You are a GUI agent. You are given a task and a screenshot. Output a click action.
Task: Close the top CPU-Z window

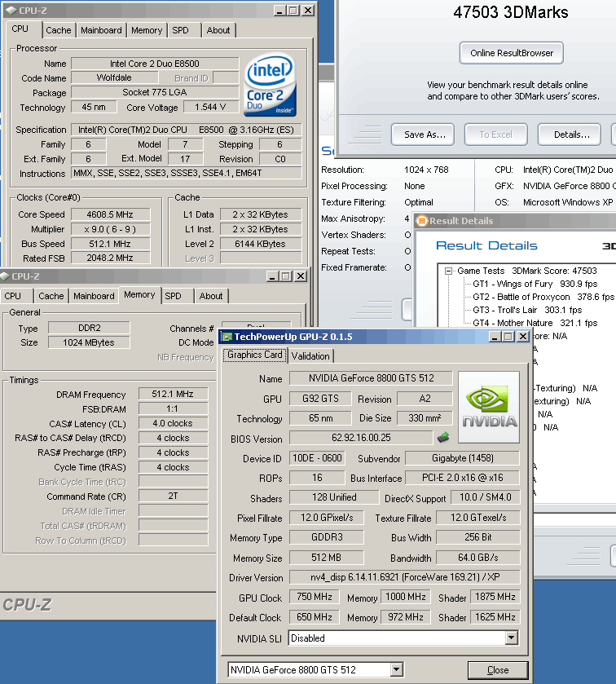(308, 11)
